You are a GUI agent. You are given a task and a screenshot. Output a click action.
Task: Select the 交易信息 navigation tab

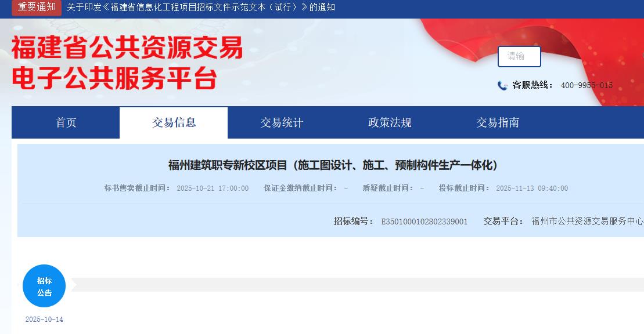coord(174,122)
